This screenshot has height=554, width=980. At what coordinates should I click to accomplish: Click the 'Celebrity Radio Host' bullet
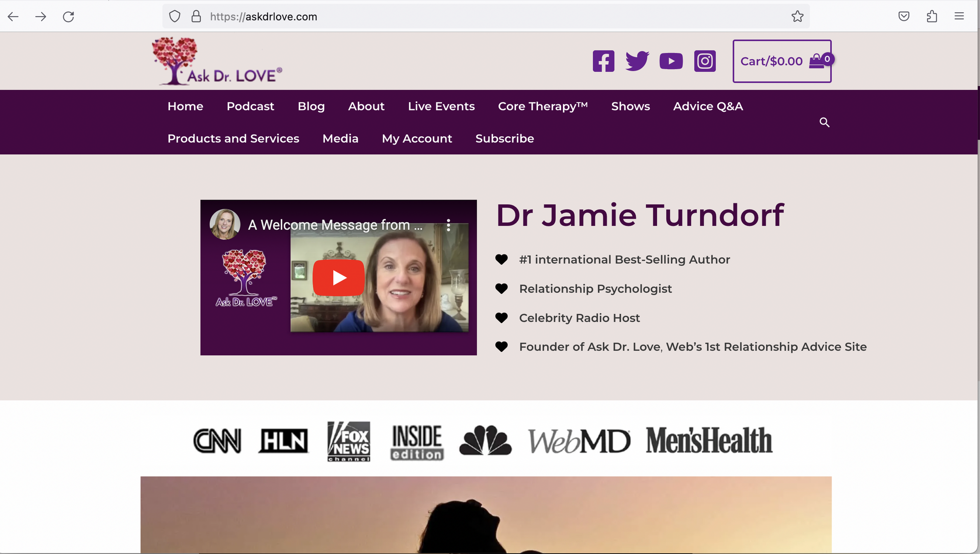click(x=580, y=318)
